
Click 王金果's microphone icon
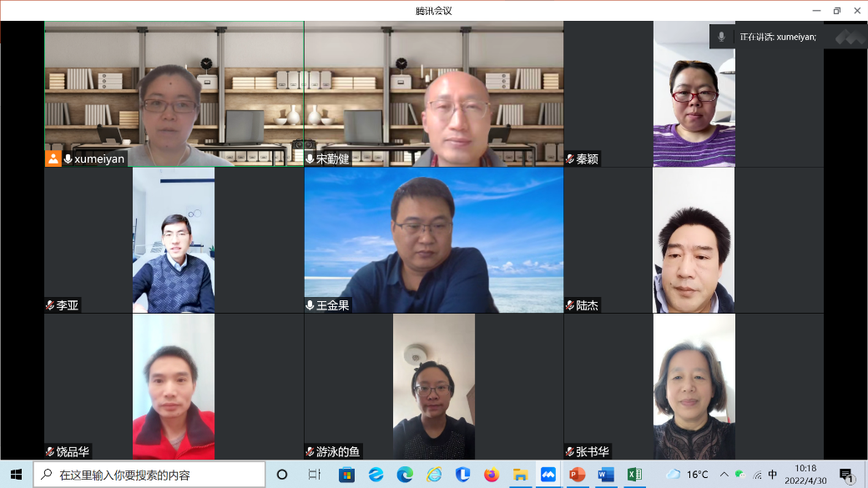[310, 305]
